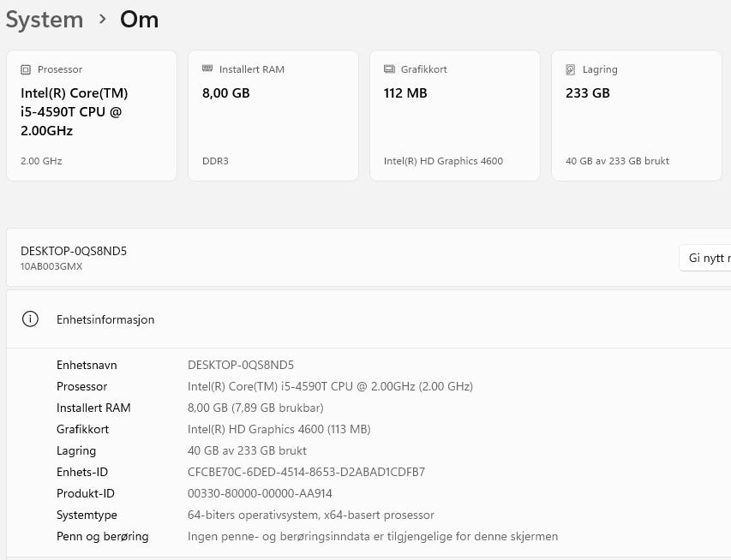Viewport: 731px width, 560px height.
Task: Click the small '2.00 GHz' text in Prosessor card
Action: [x=41, y=161]
